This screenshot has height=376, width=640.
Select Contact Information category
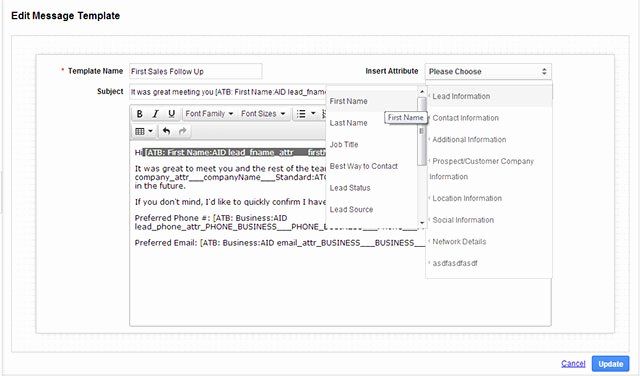coord(489,118)
